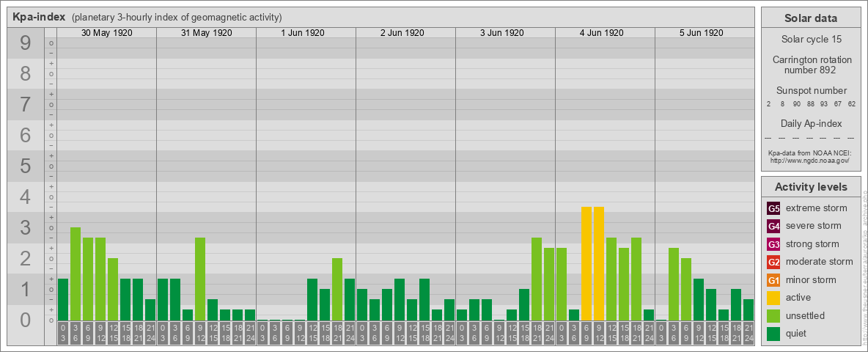
Task: Click the light green 31 May 9-12 bar
Action: 200,279
